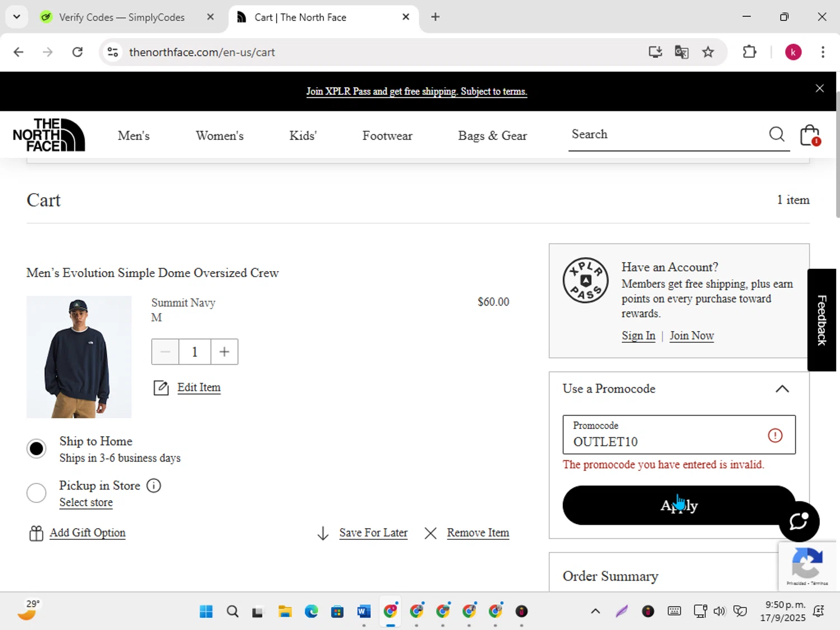This screenshot has width=840, height=630.
Task: Open the clock and date panel
Action: coord(783,612)
